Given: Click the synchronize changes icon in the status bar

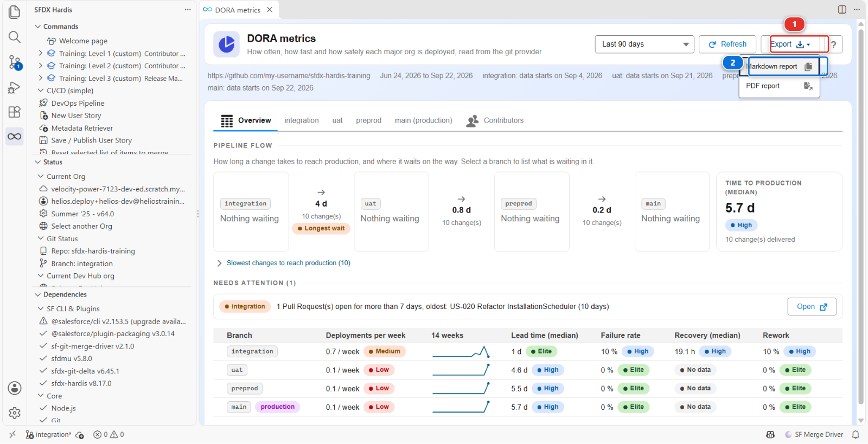Looking at the screenshot, I should tap(80, 435).
